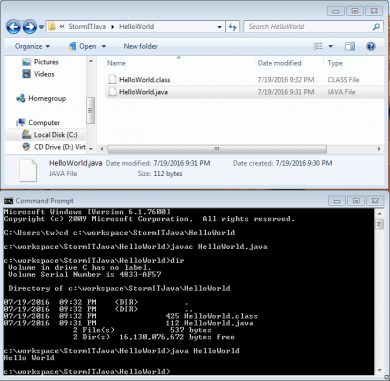Minimize the Explorer window

click(336, 11)
